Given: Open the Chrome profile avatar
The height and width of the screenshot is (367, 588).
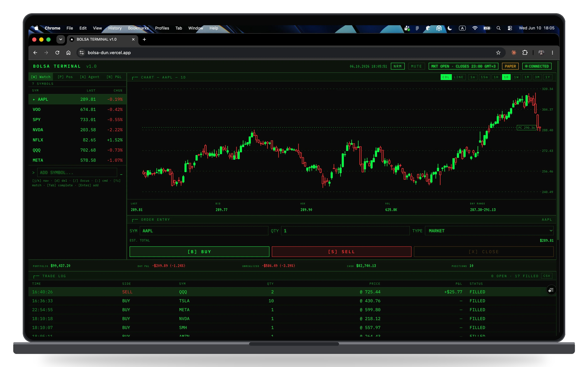Looking at the screenshot, I should [541, 53].
